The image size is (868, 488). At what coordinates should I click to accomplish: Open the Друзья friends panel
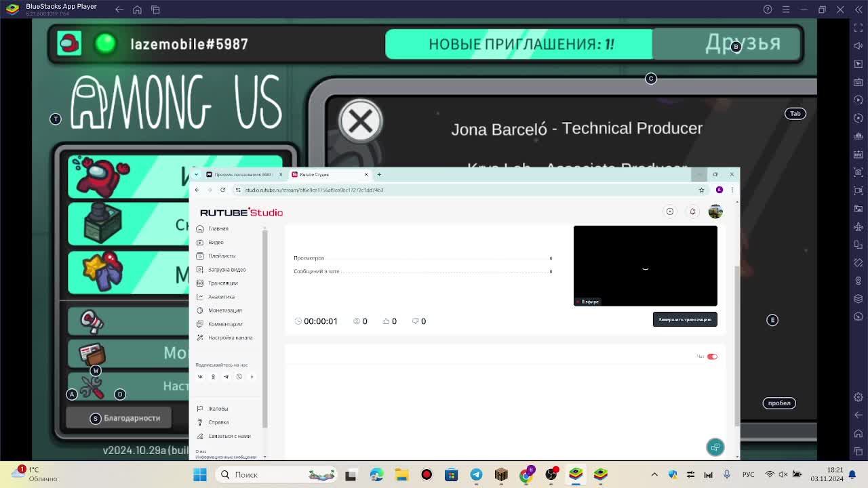tap(728, 43)
